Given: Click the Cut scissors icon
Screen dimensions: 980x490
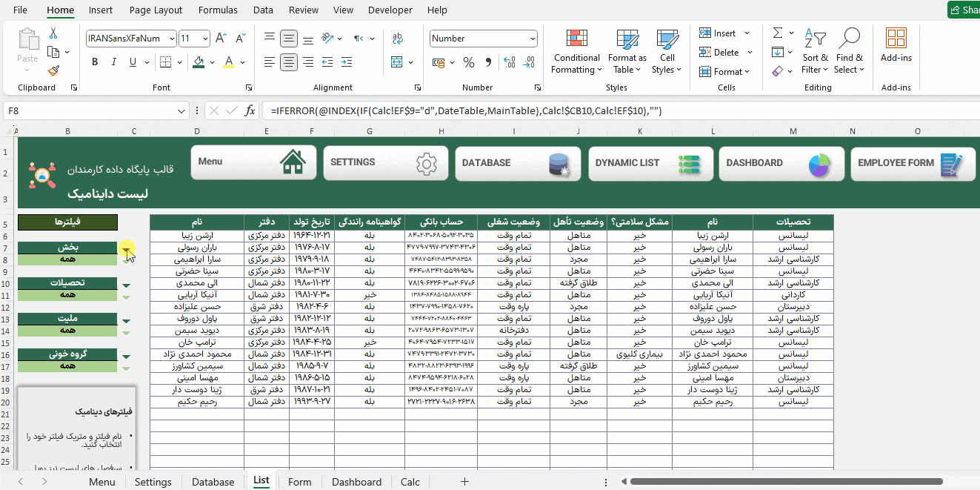Looking at the screenshot, I should point(53,33).
